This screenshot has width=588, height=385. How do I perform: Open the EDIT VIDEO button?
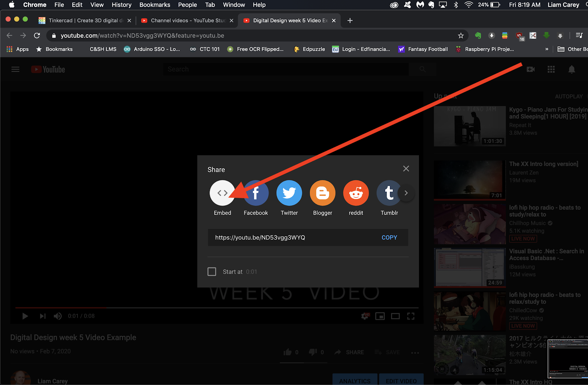(401, 380)
